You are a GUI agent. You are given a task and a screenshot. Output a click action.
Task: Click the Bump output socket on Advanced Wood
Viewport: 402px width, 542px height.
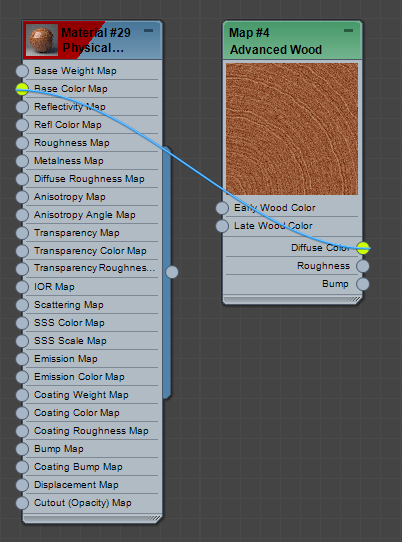point(363,284)
